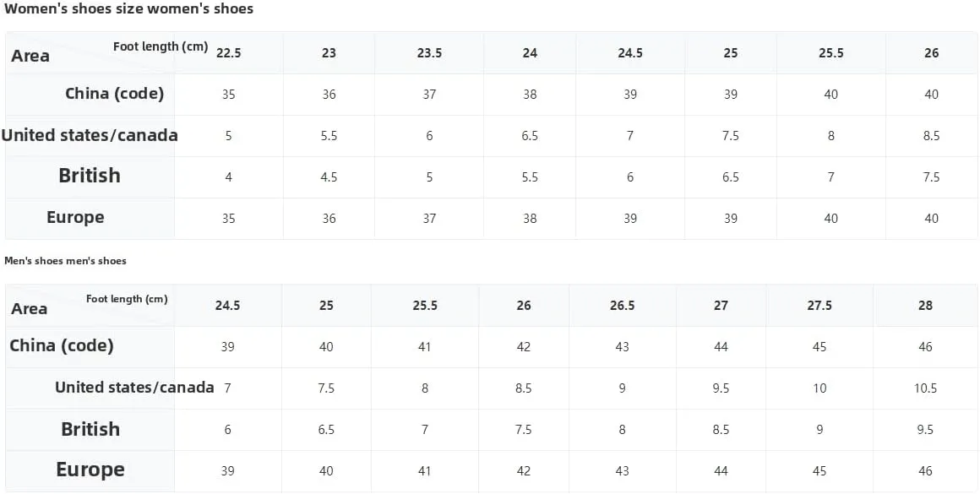Click men's foot length 28 header cell
This screenshot has height=494, width=980.
click(x=926, y=306)
